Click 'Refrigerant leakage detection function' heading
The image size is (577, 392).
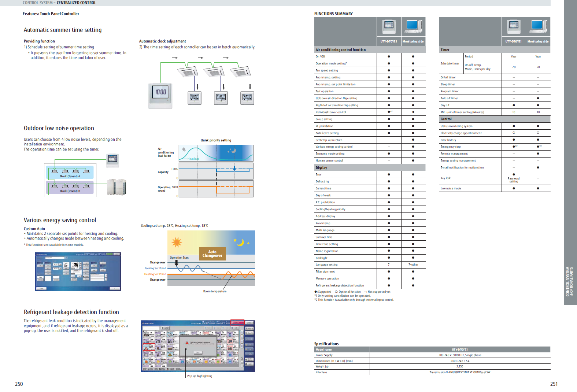click(71, 312)
